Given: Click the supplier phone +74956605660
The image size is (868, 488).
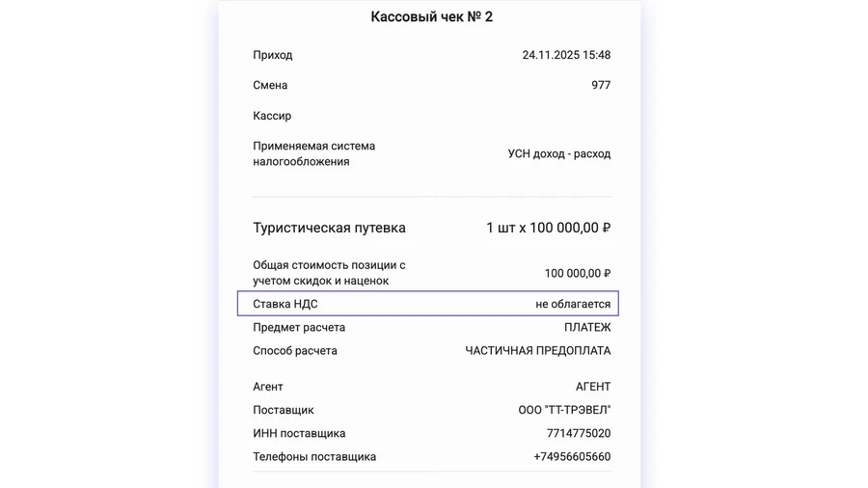Looking at the screenshot, I should 572,457.
